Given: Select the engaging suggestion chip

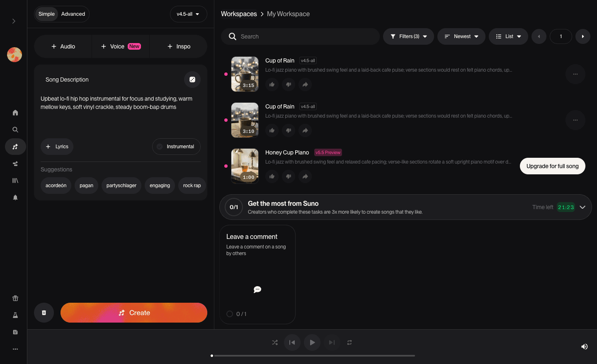Looking at the screenshot, I should click(x=160, y=186).
